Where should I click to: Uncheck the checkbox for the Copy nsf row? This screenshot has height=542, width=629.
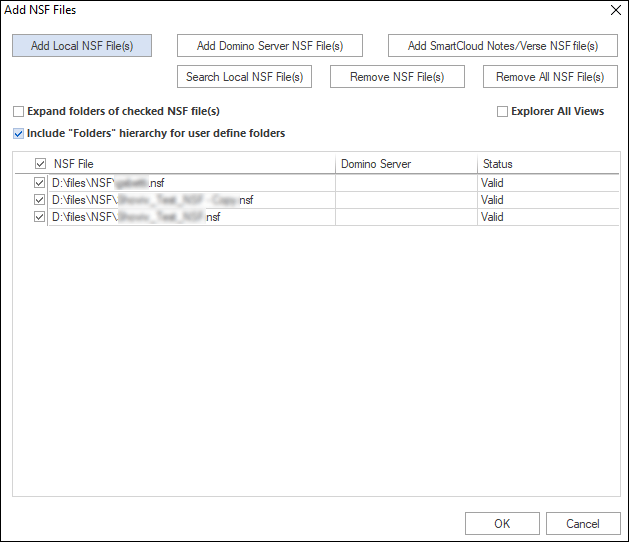point(39,200)
